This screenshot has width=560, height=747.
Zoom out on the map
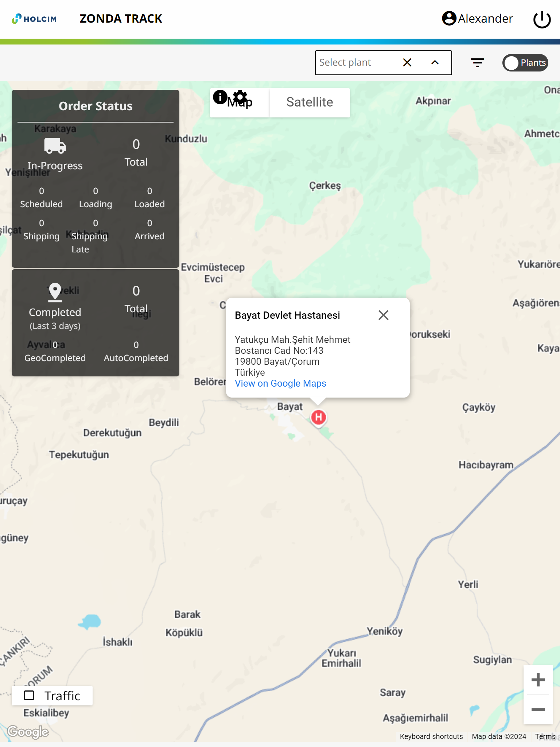[538, 710]
